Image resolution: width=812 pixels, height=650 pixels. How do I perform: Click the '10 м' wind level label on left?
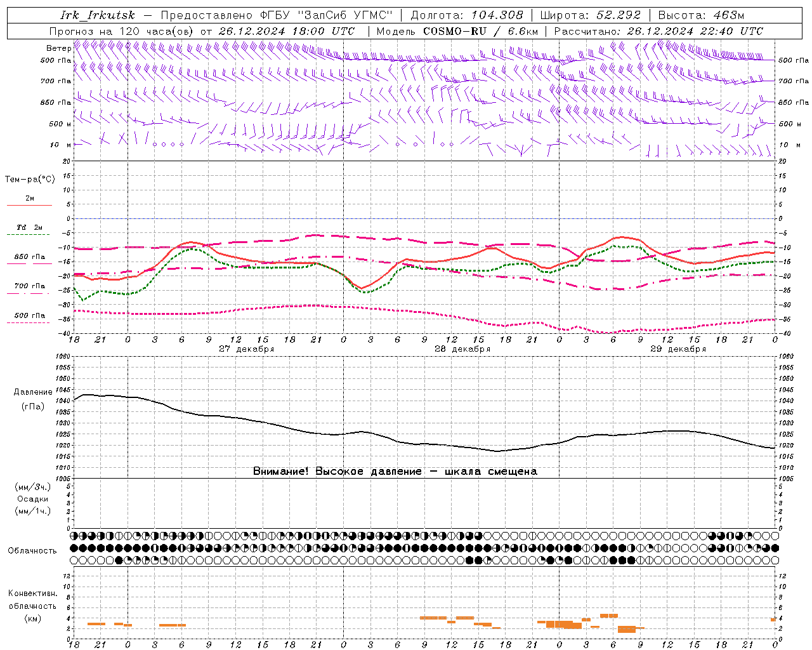click(60, 145)
